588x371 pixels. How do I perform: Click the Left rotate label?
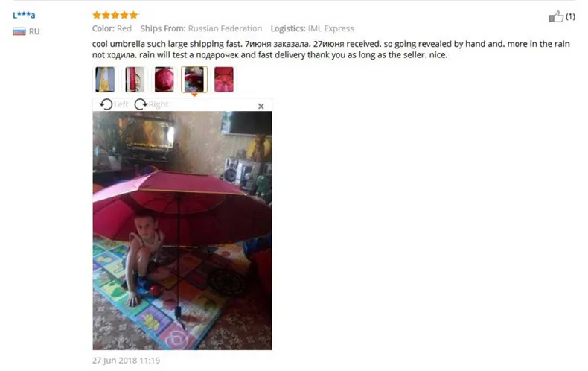[x=121, y=104]
